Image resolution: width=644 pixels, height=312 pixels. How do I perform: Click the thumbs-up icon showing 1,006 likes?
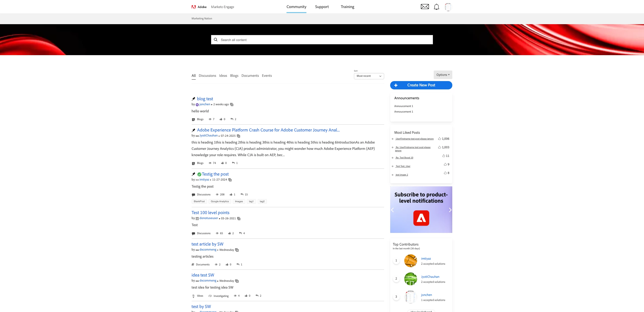click(439, 139)
